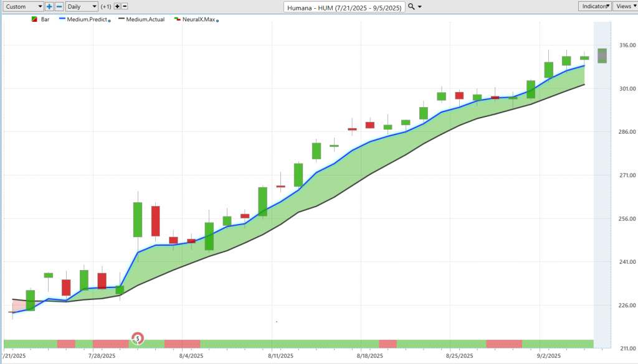Click the NeuralX.Max legend icon
Screen dimensions: 638x364
[177, 20]
